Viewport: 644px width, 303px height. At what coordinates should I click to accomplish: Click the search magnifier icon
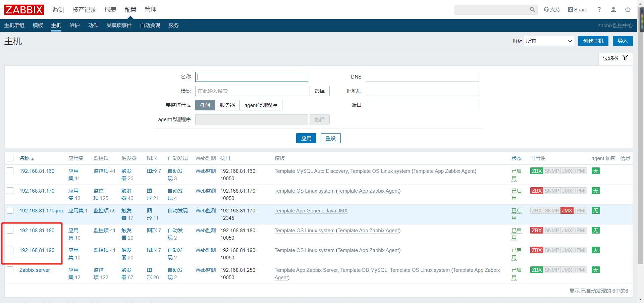pyautogui.click(x=532, y=10)
